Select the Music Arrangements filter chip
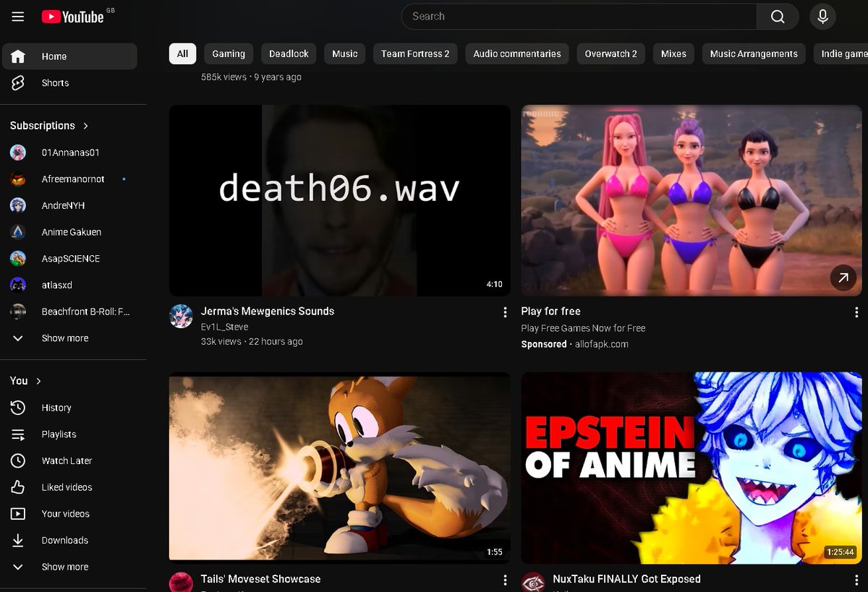Viewport: 868px width, 592px height. pos(754,53)
